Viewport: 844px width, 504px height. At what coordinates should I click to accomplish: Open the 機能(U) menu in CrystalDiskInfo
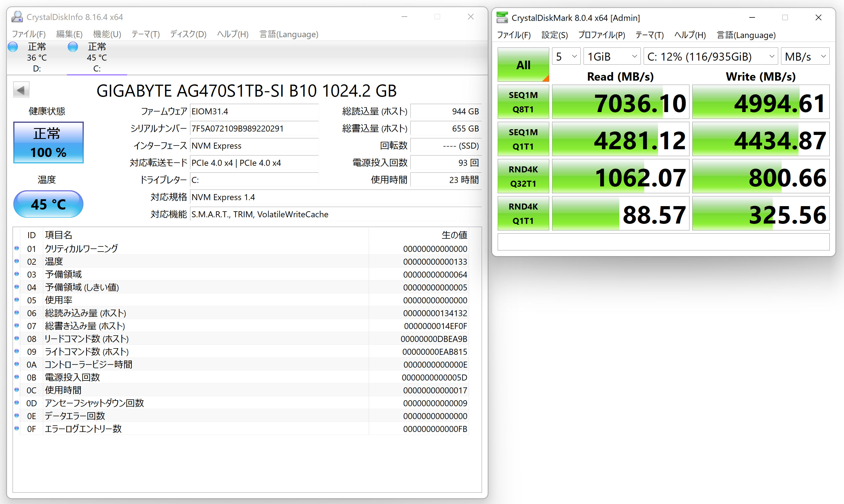pos(107,34)
